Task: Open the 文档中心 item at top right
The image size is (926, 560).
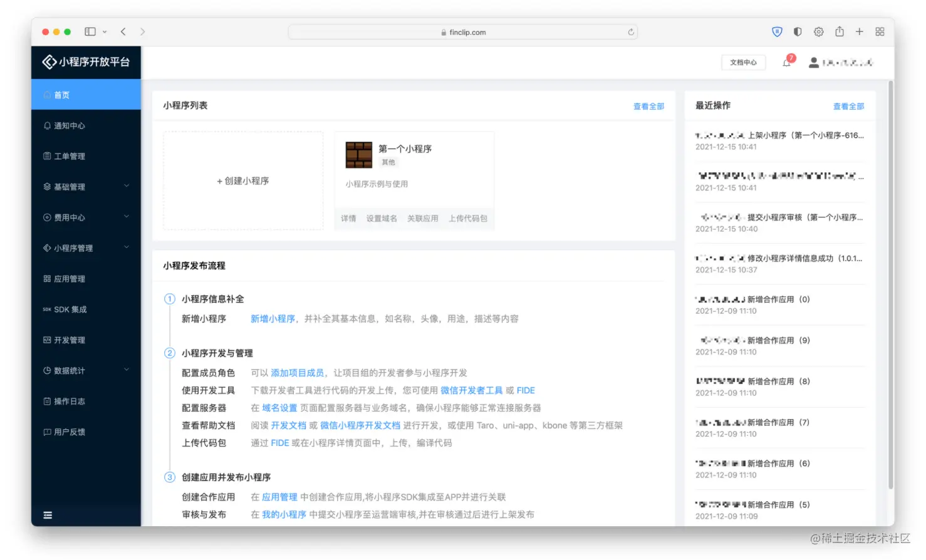Action: (743, 62)
